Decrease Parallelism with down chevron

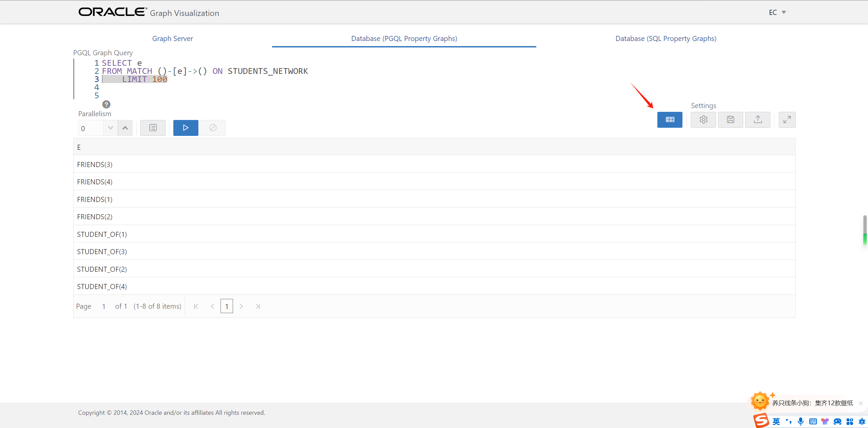[x=110, y=128]
